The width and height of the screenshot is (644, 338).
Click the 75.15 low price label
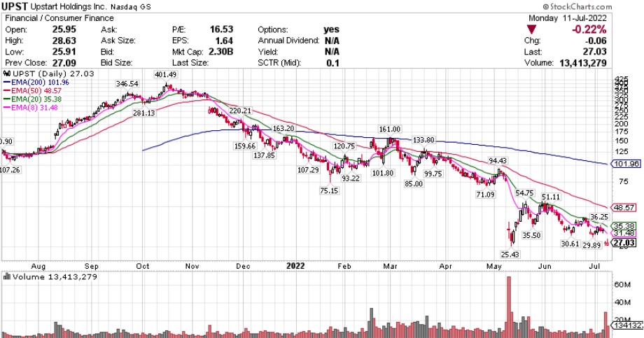[x=329, y=190]
